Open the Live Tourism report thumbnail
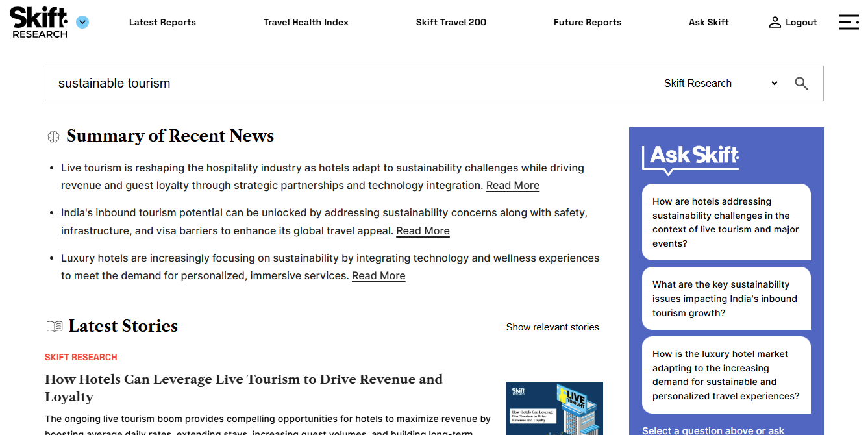The height and width of the screenshot is (435, 868). [554, 408]
